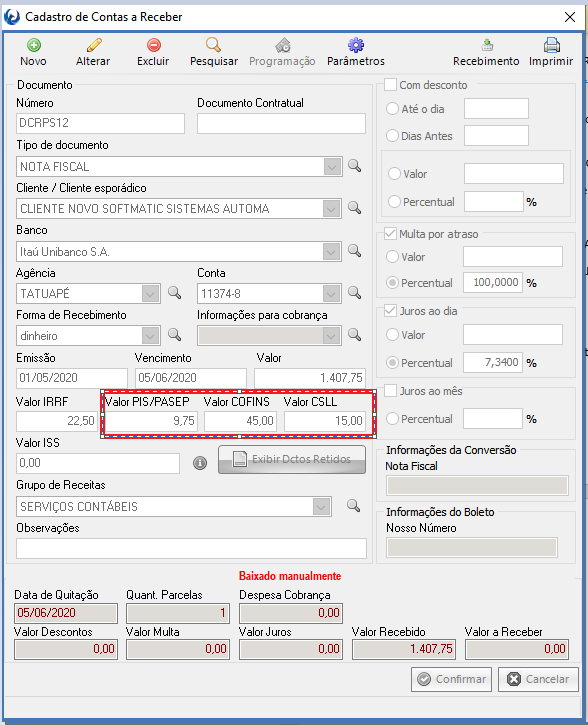The image size is (588, 725).
Task: Enable the Com desconto checkbox
Action: tap(391, 85)
